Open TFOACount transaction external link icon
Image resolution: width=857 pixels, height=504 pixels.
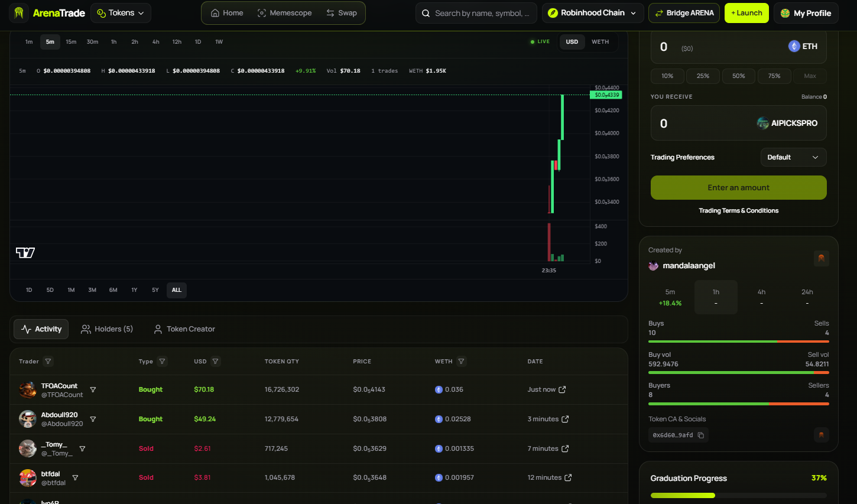coord(562,389)
